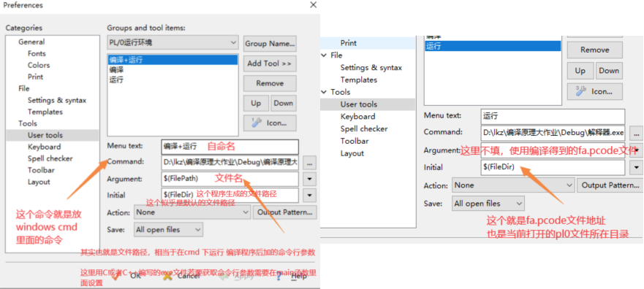644x289 pixels.
Task: Select Keyboard in right window tree
Action: coord(357,117)
